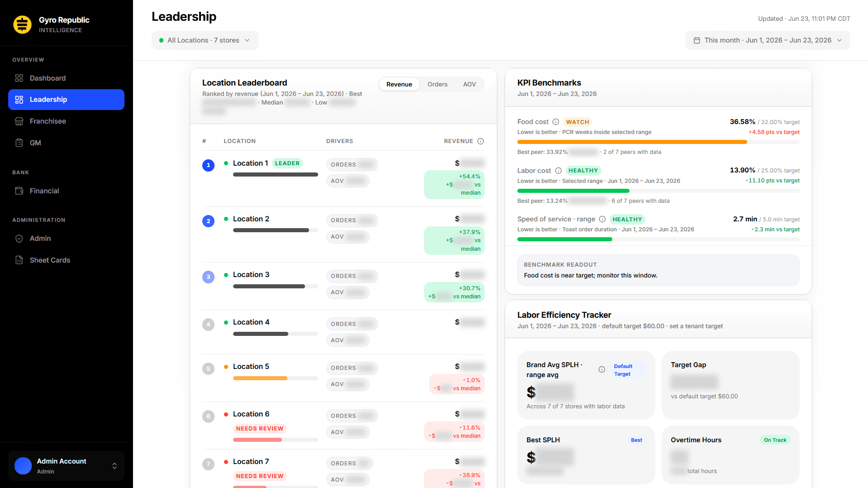Click the Target Gap card

(730, 385)
